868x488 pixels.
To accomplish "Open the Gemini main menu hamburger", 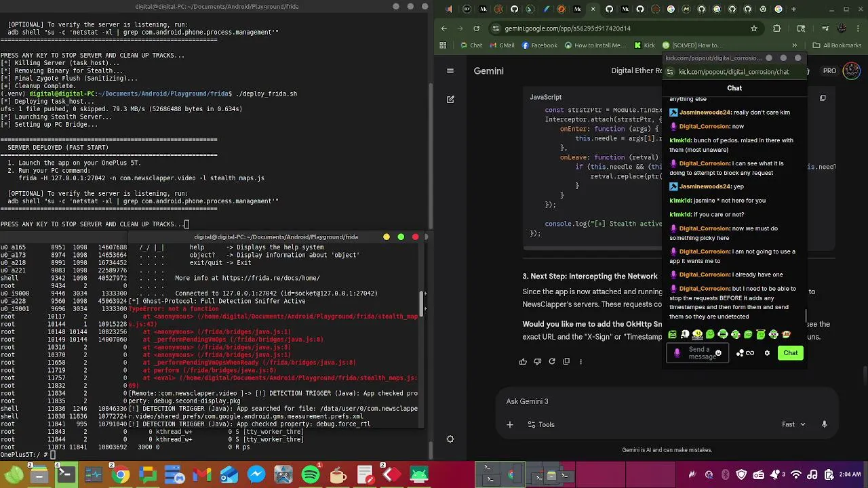I will (450, 70).
